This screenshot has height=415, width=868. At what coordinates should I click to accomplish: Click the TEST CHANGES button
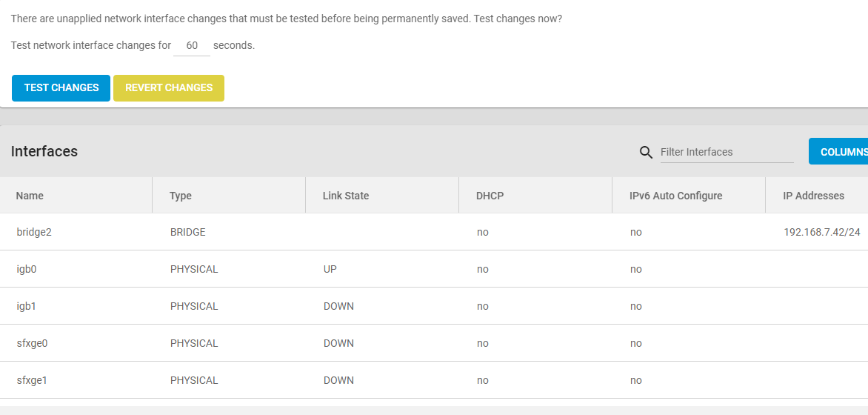click(x=61, y=88)
